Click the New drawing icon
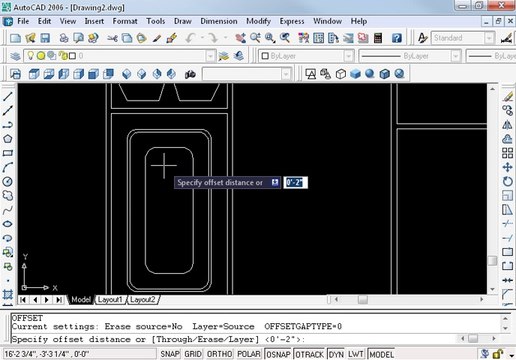This screenshot has height=360, width=516. [x=15, y=38]
